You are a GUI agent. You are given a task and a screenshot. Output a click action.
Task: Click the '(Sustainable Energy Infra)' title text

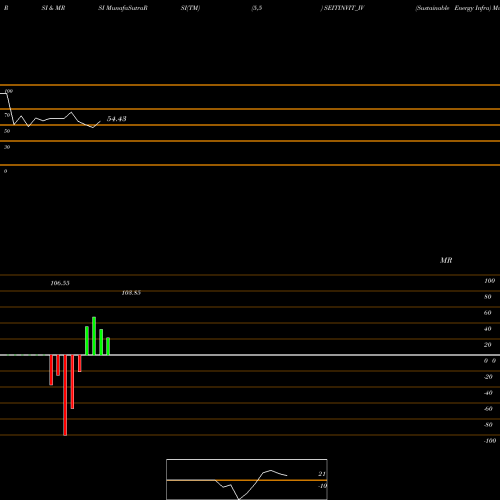pyautogui.click(x=453, y=8)
